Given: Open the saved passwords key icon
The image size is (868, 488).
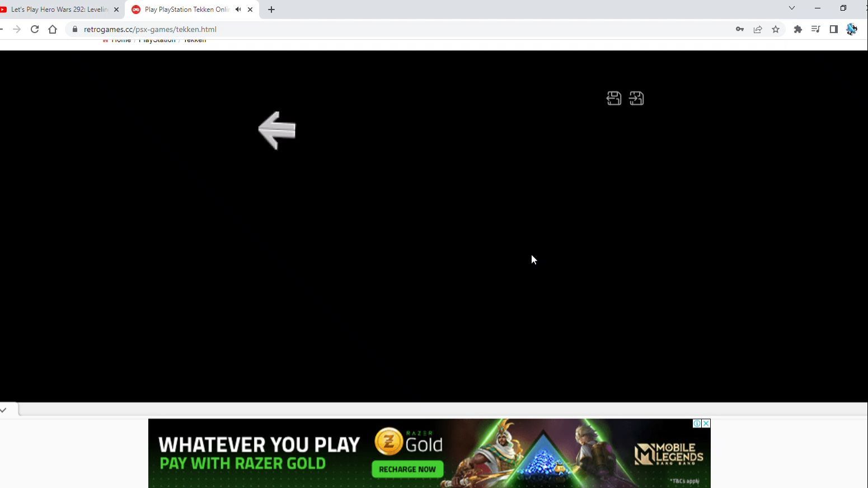Looking at the screenshot, I should pyautogui.click(x=740, y=29).
